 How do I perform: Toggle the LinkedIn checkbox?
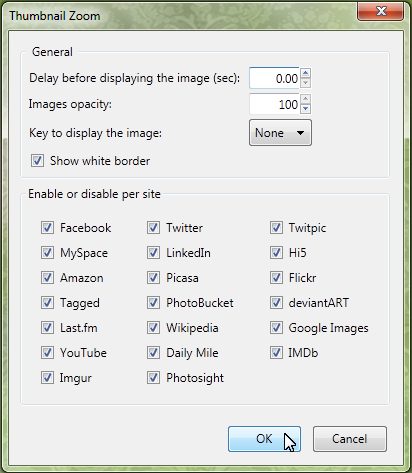[x=153, y=253]
